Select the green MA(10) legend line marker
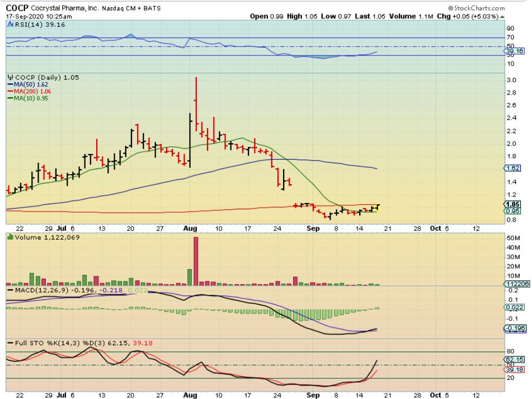Screen dimensions: 532x399 10,98
